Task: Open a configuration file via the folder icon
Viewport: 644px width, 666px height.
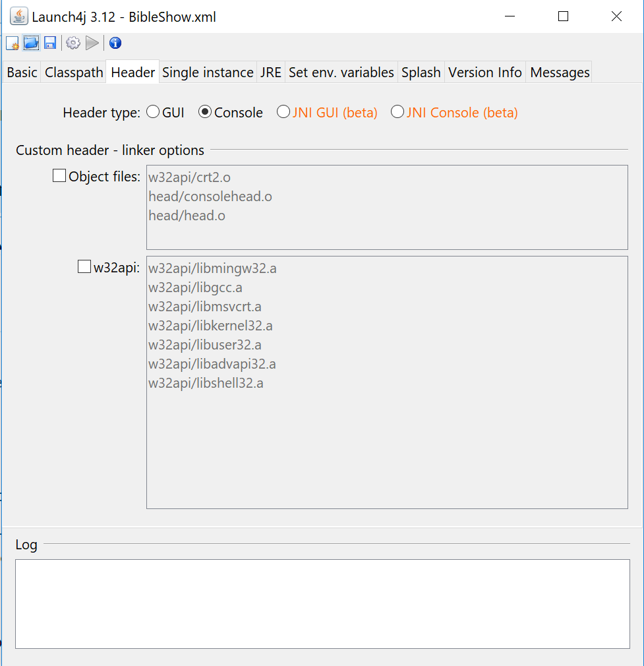Action: point(31,44)
